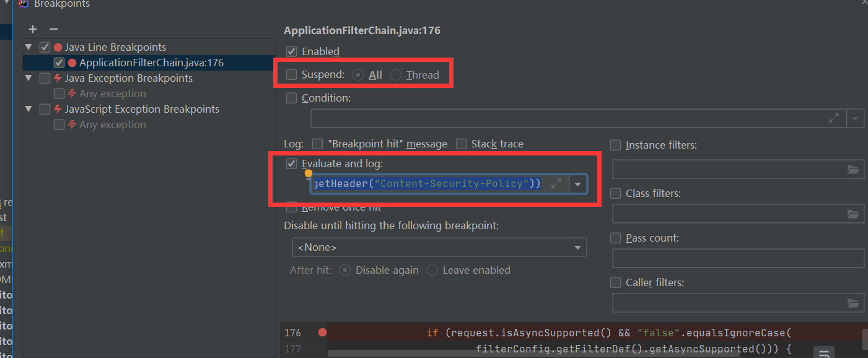Open Caller filters folder browse icon
Screen dimensions: 868x358
853,303
